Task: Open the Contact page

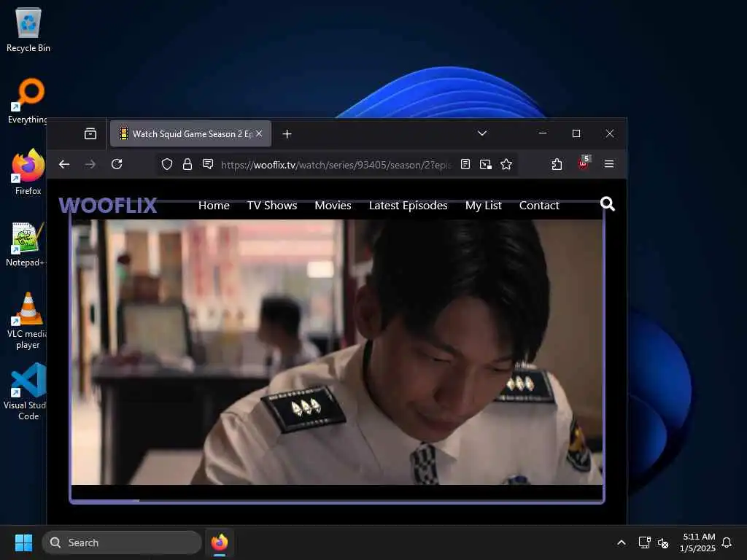Action: (539, 205)
